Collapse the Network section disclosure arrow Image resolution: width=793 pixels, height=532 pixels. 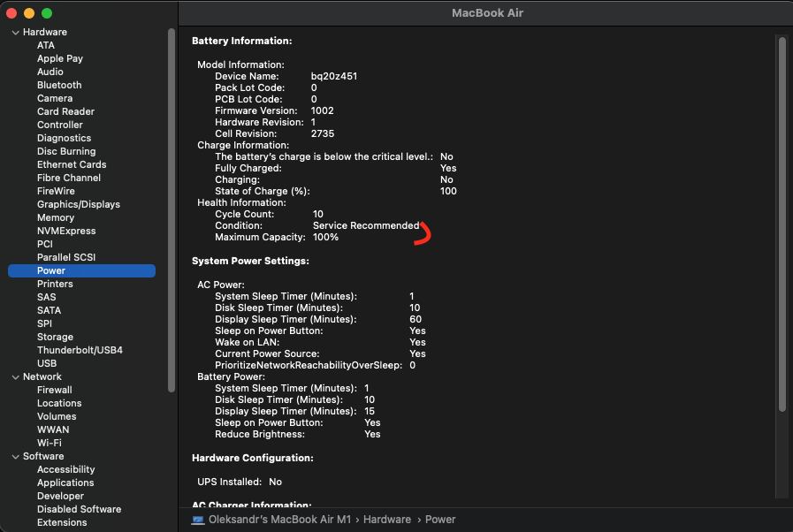pos(14,377)
